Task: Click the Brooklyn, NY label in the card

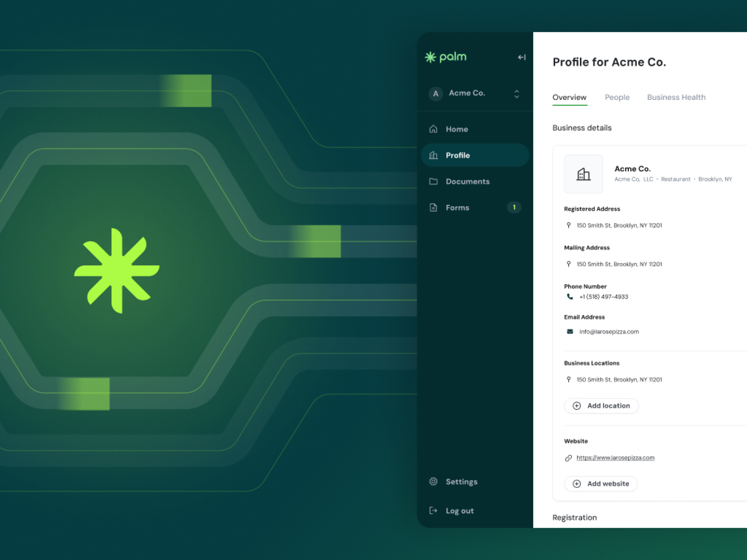Action: click(x=715, y=179)
